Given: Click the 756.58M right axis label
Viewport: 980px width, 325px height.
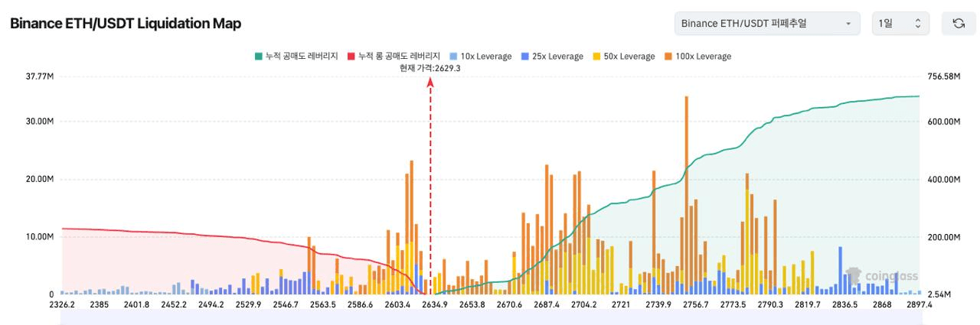Looking at the screenshot, I should click(x=942, y=76).
